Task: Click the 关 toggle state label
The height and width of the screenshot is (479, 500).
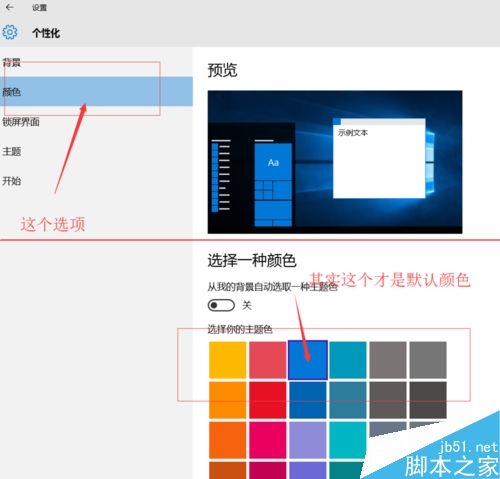Action: click(x=247, y=305)
